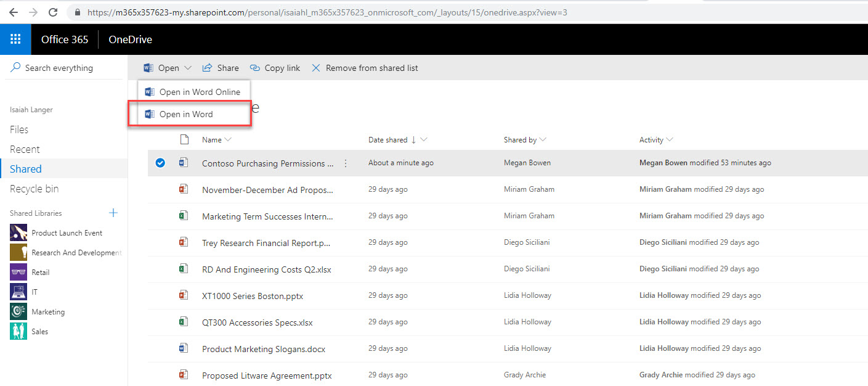Open Trey Research Financial Report file
Screen dimensions: 868x386
pyautogui.click(x=267, y=243)
